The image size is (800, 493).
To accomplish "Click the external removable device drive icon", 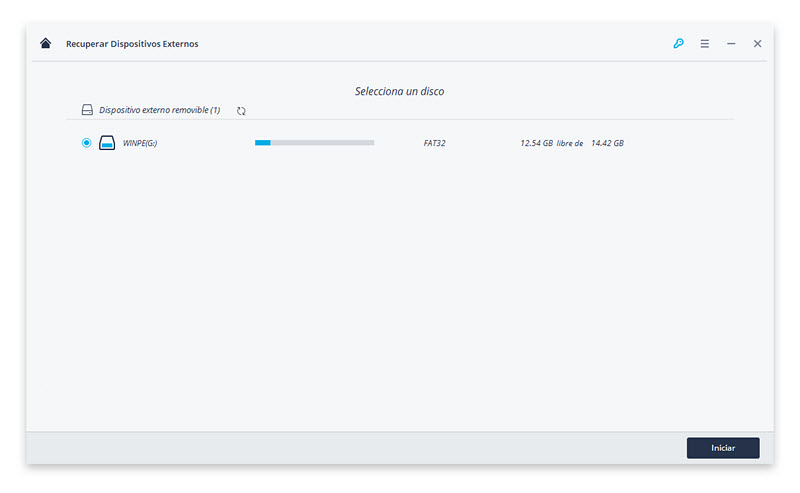I will click(87, 110).
